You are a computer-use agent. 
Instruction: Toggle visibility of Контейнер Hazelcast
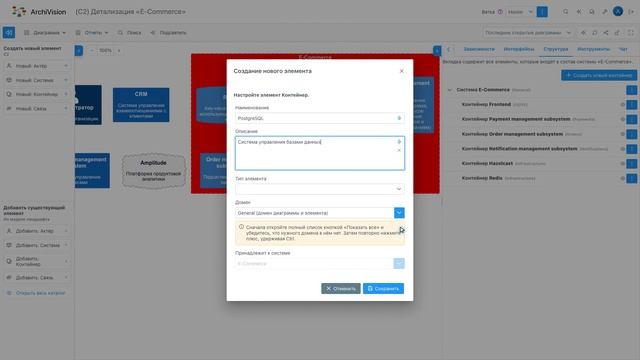[x=622, y=164]
